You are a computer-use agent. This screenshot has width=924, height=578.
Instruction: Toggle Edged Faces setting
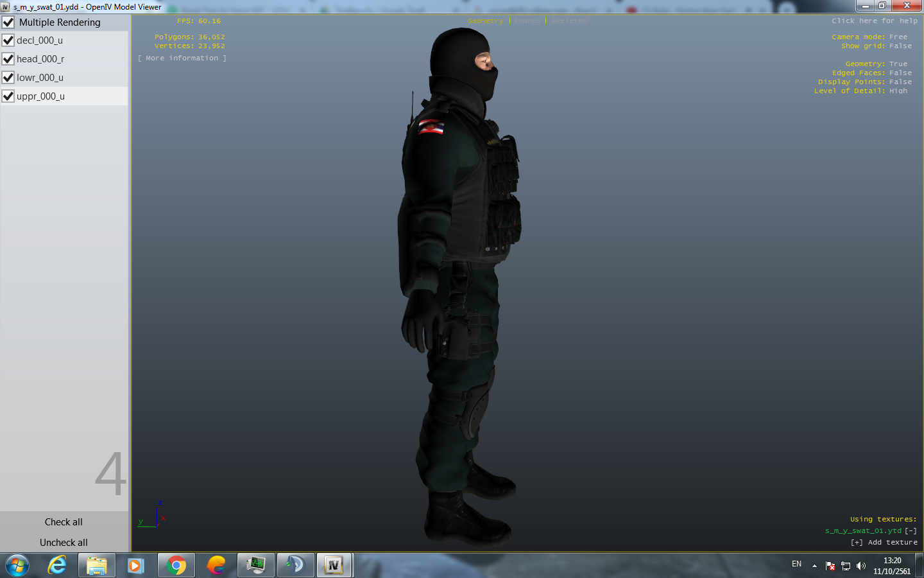point(872,73)
